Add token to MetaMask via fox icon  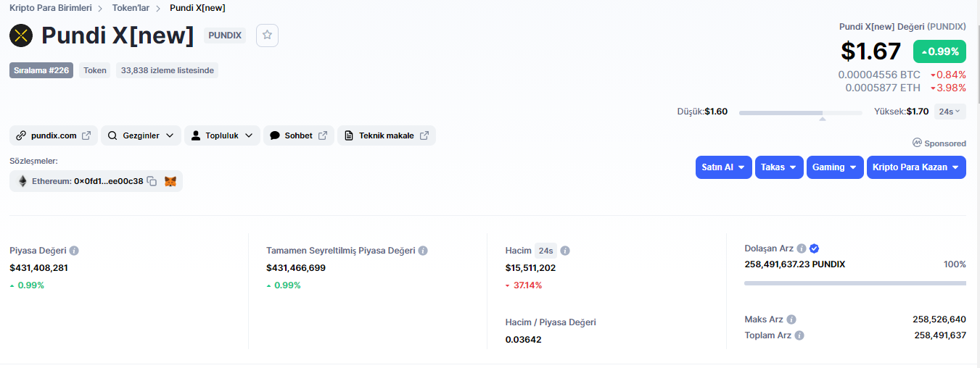pos(170,181)
